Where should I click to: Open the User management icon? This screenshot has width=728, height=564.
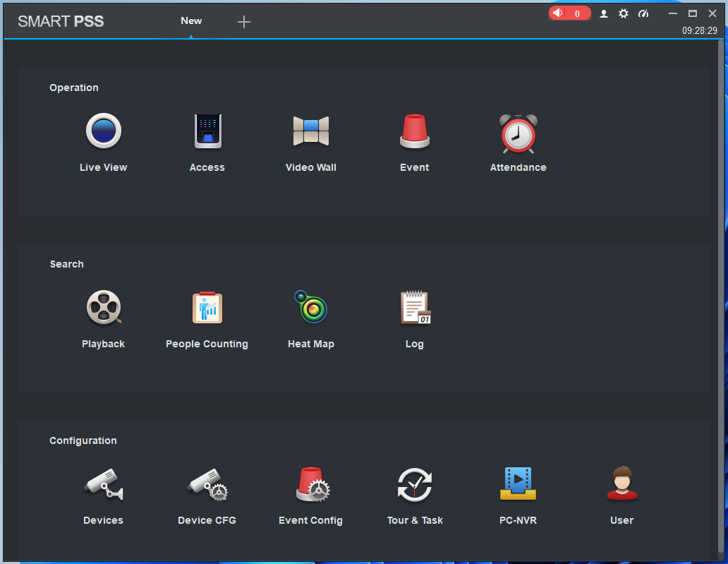621,485
